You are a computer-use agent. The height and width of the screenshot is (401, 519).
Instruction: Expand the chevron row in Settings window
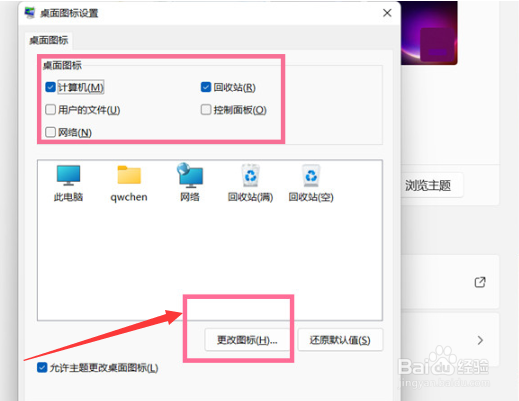pos(480,340)
